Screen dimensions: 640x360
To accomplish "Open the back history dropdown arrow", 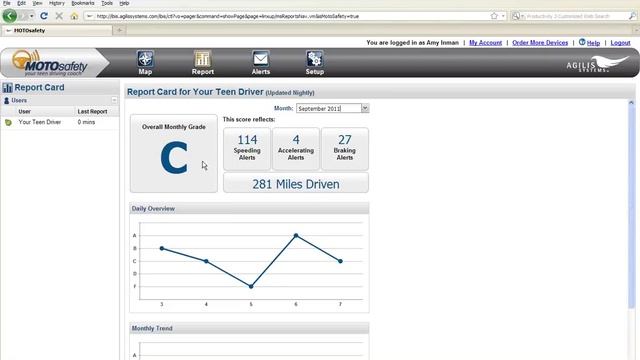I will coord(31,16).
